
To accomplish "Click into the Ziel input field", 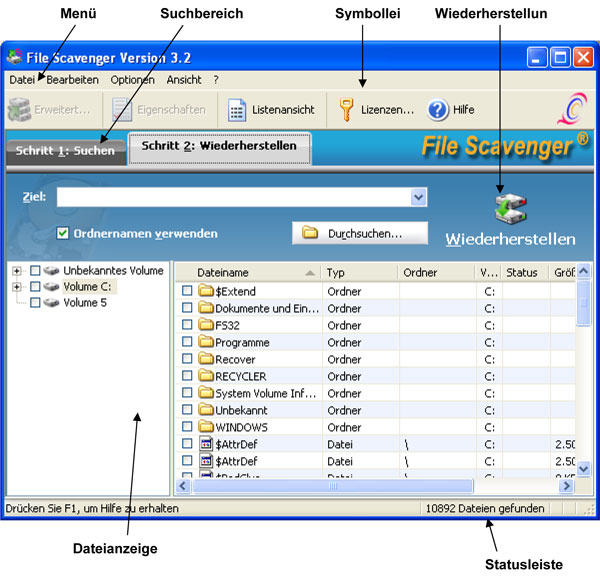I will click(x=234, y=197).
